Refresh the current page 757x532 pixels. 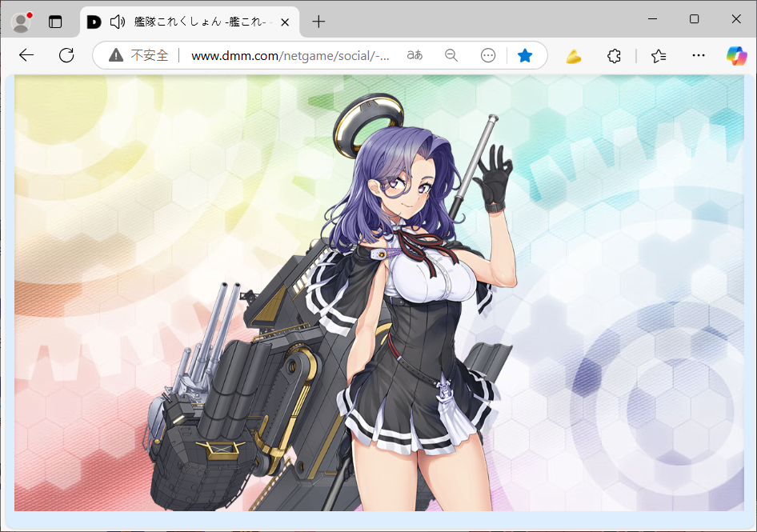pyautogui.click(x=66, y=55)
